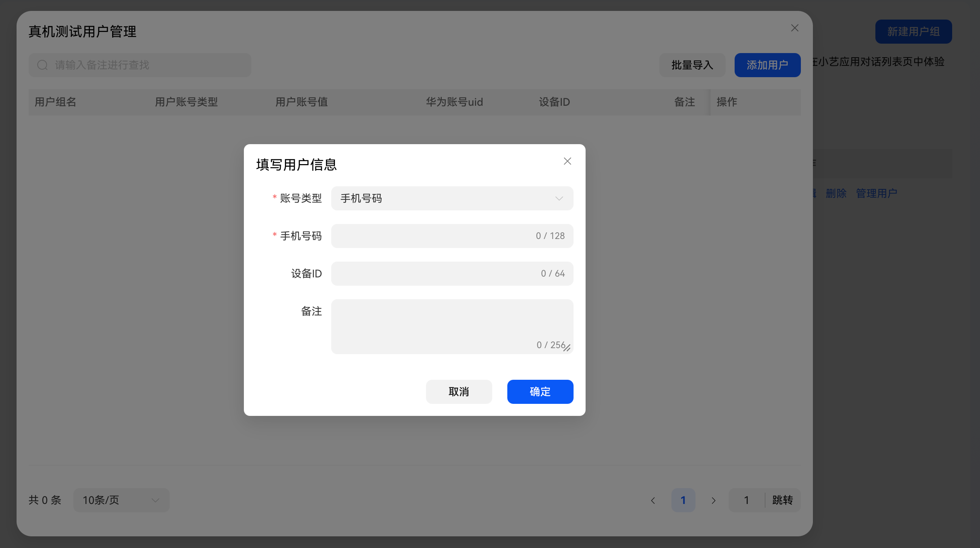Click into the 备注 text area

pyautogui.click(x=452, y=323)
